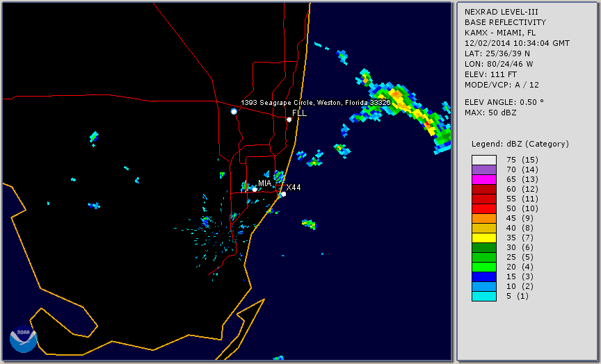Click the 15 dBZ blue swatch

(484, 276)
